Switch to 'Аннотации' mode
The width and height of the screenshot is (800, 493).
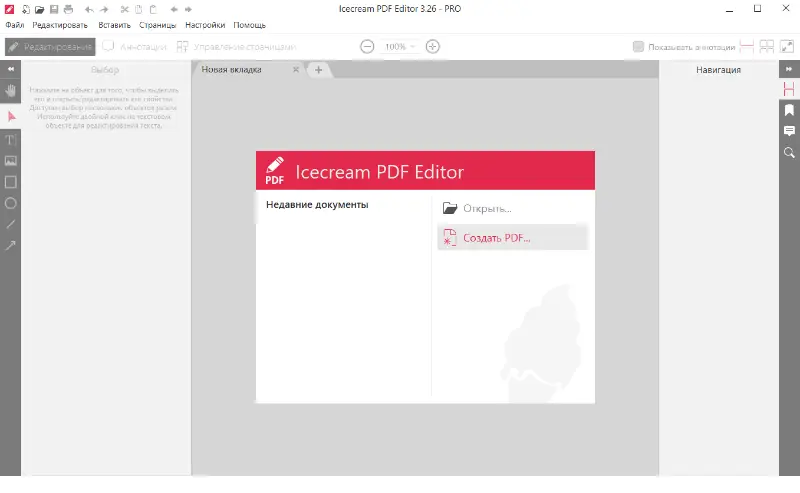pos(134,47)
